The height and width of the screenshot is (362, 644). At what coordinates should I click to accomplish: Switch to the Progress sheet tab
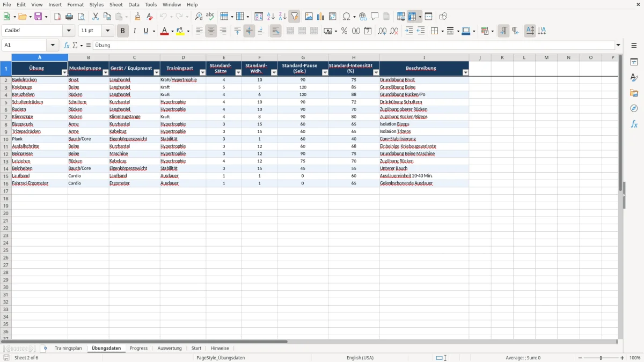[x=138, y=349]
